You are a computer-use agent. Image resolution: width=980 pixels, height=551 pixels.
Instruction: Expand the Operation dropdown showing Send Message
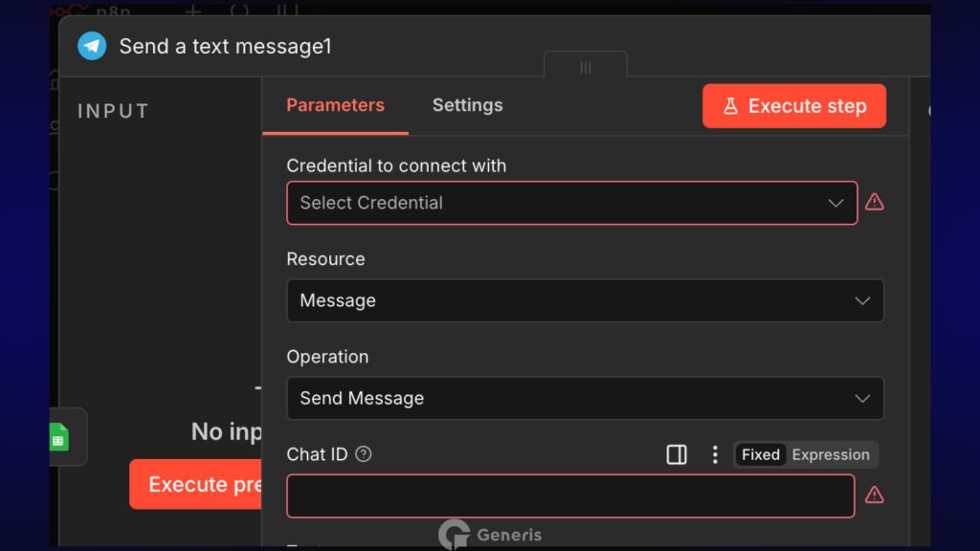pyautogui.click(x=585, y=398)
